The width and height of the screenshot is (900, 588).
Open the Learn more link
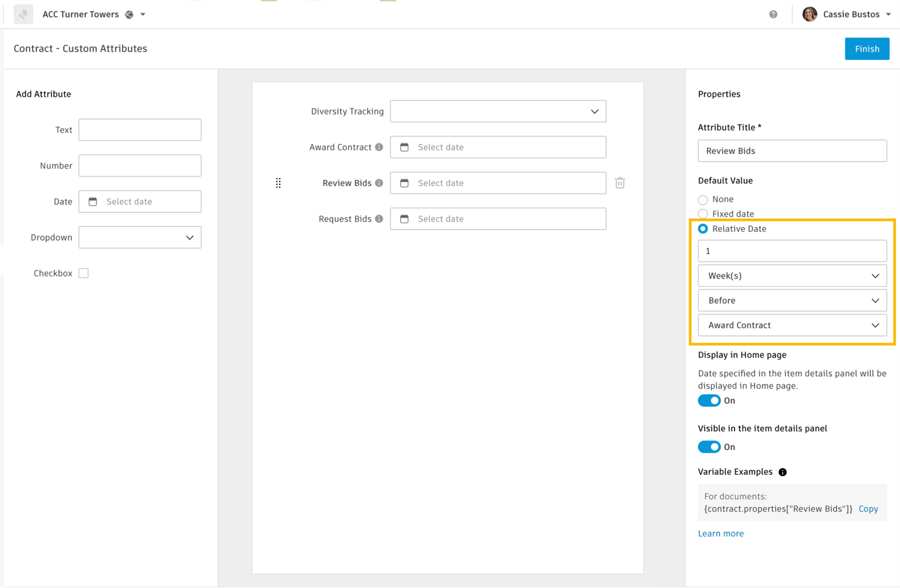pos(721,533)
